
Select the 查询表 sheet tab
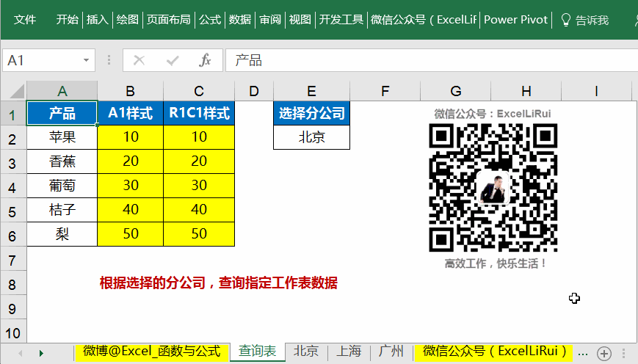tap(257, 352)
